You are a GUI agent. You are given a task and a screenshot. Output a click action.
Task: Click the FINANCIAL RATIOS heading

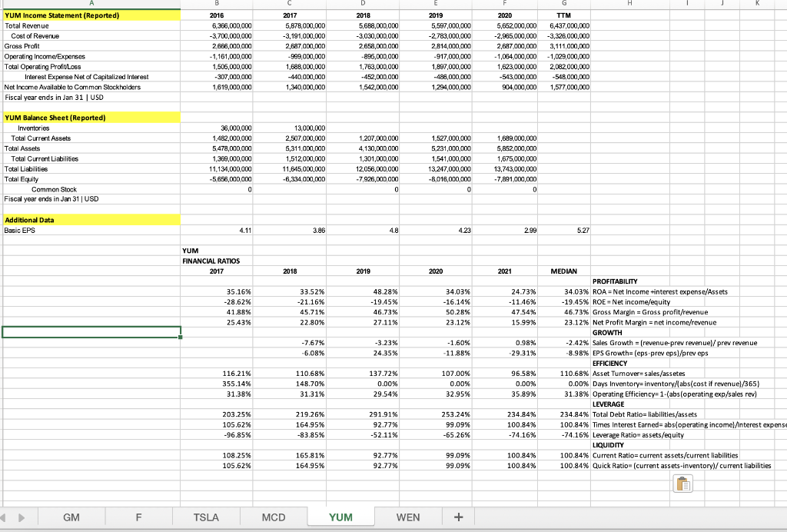coord(211,261)
